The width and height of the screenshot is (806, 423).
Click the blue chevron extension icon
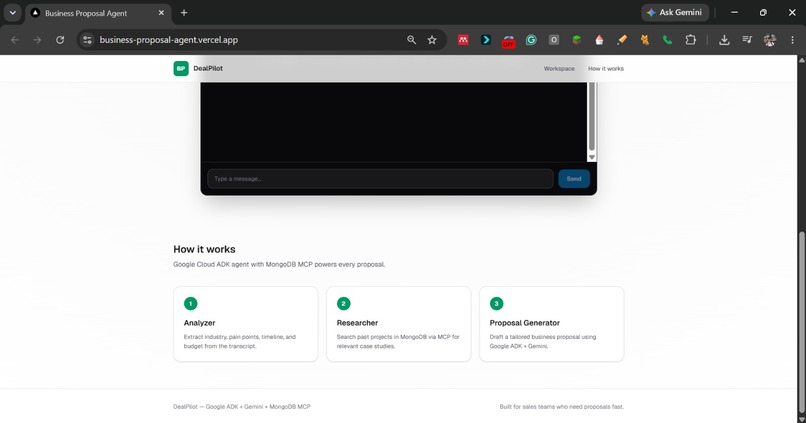486,40
